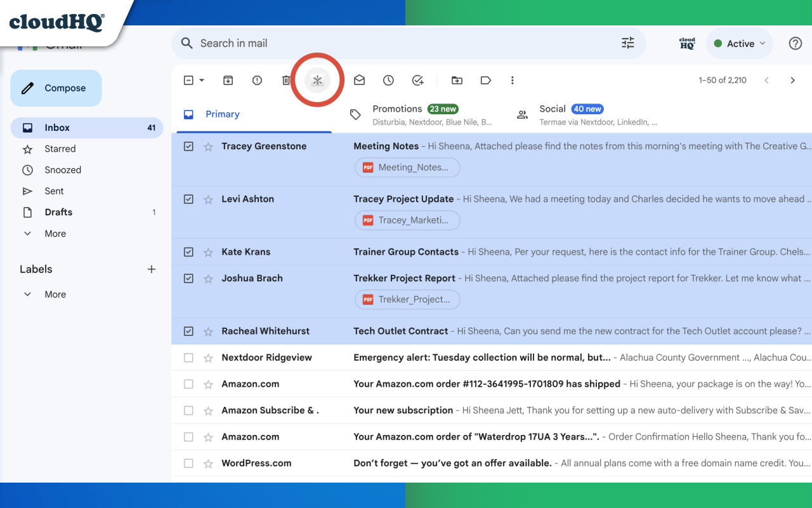Viewport: 812px width, 508px height.
Task: Delete the selected conversations
Action: coord(286,80)
